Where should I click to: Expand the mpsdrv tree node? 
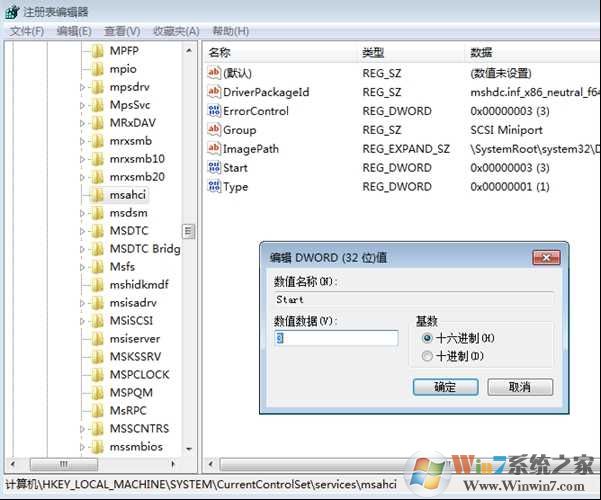[x=82, y=87]
